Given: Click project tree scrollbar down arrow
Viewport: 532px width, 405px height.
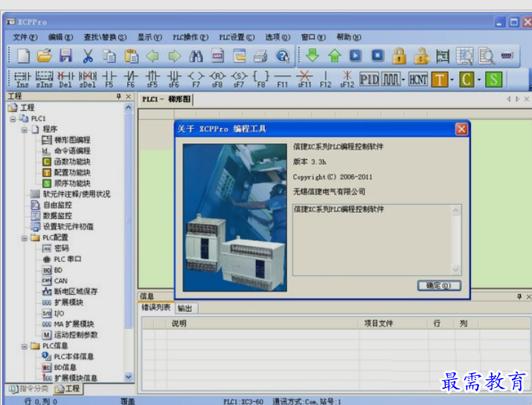Looking at the screenshot, I should 128,377.
